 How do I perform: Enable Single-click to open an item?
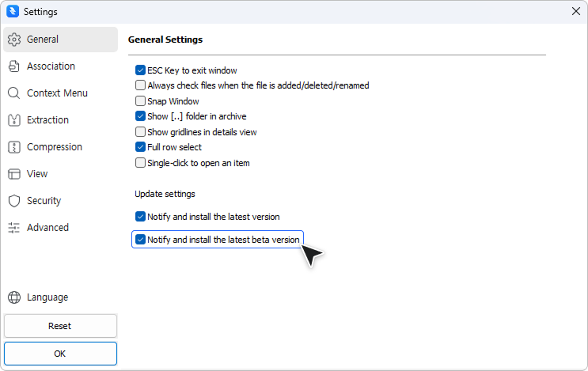tap(141, 163)
